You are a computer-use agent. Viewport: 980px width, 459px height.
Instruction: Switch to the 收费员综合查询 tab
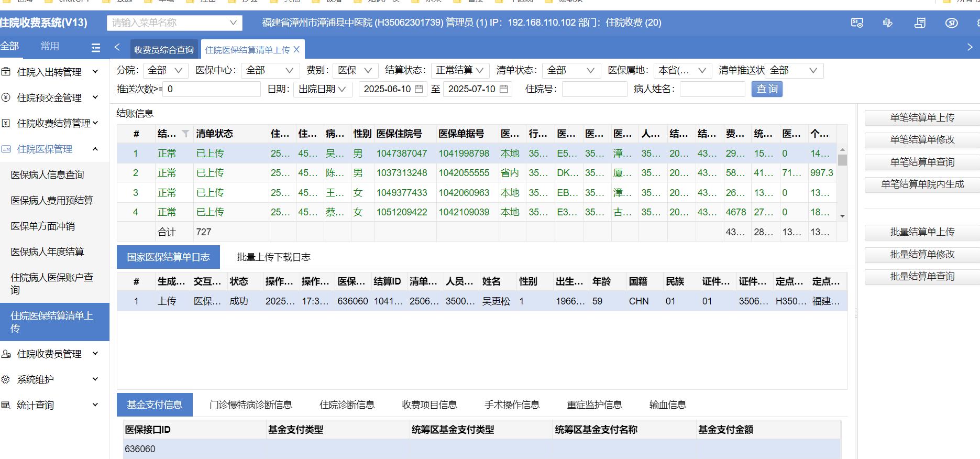coord(164,50)
